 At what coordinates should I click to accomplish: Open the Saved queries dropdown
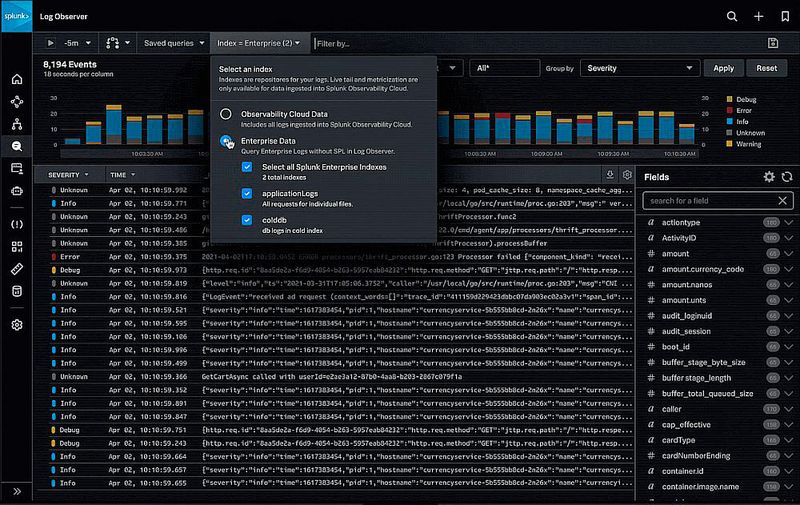click(x=174, y=43)
